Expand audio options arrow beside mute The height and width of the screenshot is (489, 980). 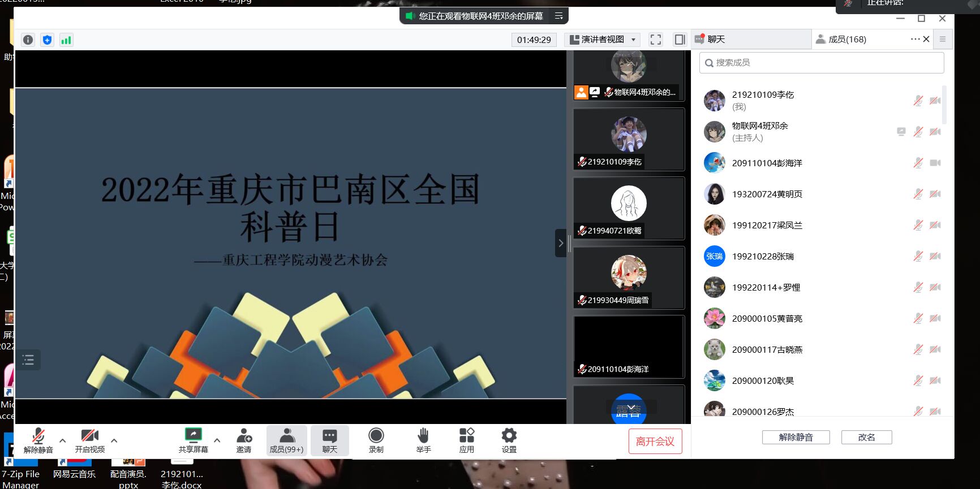63,440
